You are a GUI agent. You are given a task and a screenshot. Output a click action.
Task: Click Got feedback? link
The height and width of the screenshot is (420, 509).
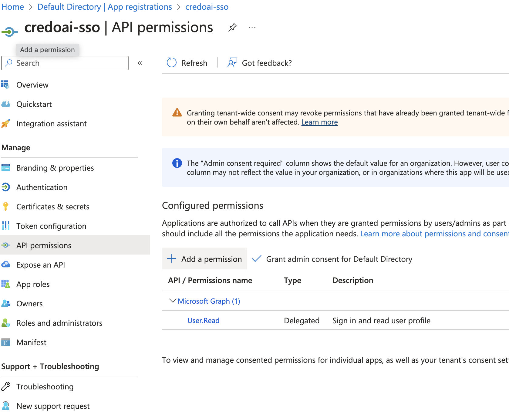click(267, 63)
